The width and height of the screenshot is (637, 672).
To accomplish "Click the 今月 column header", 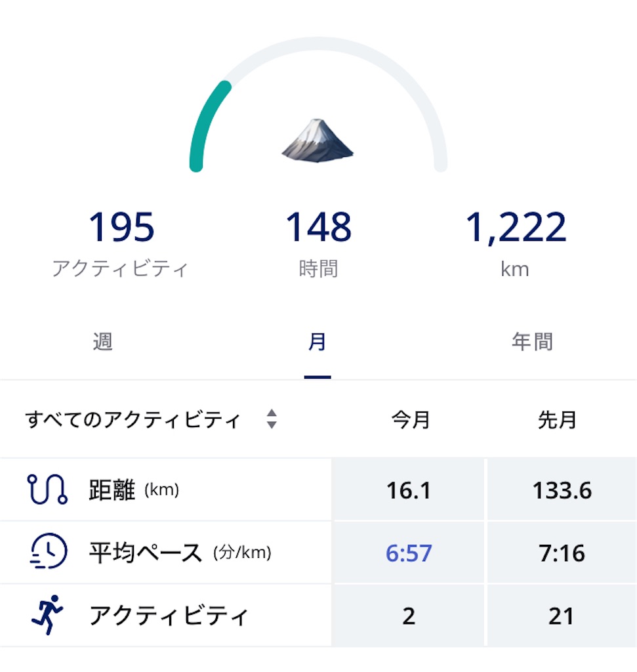I will click(x=411, y=419).
